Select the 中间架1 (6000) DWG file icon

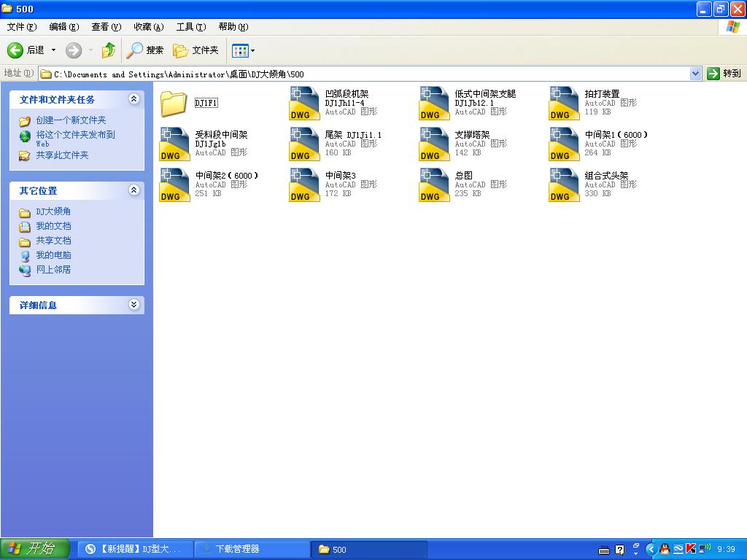pyautogui.click(x=564, y=144)
